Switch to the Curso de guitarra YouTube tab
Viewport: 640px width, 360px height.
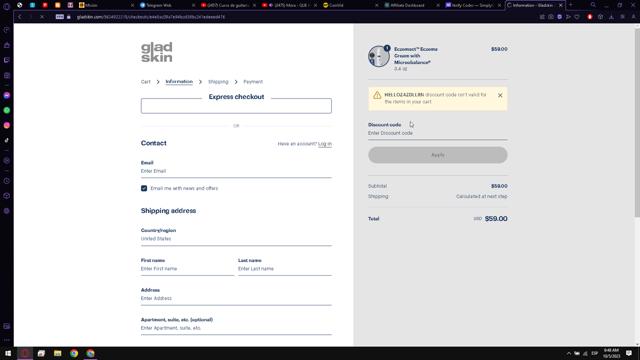[227, 5]
